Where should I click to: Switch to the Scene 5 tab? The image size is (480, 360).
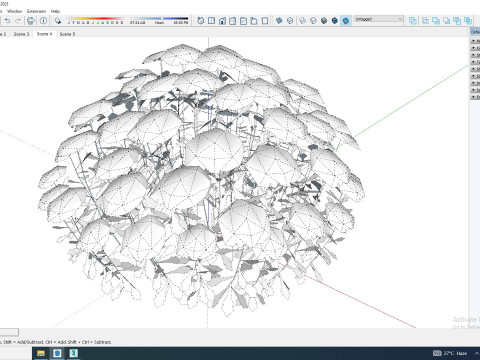tap(67, 34)
